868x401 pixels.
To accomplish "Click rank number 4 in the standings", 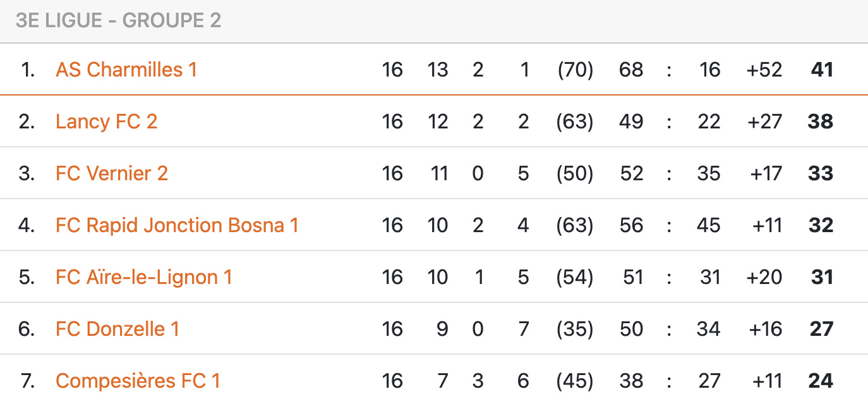I will (27, 225).
